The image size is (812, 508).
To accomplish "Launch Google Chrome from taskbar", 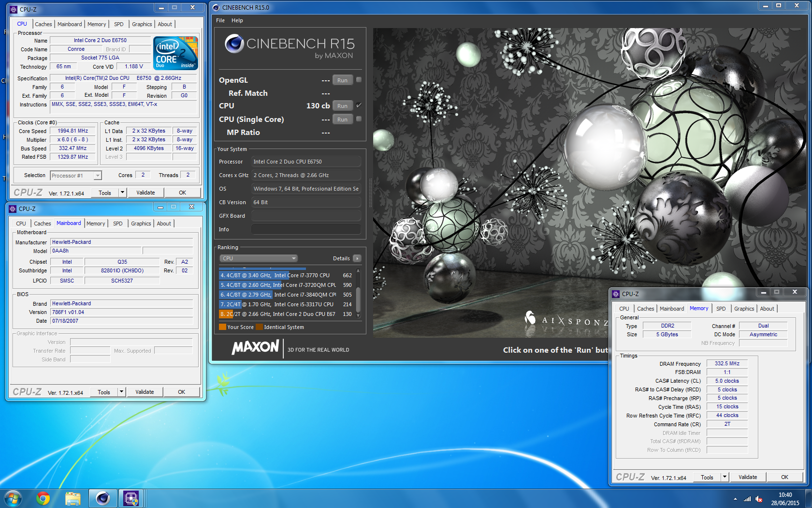I will [43, 498].
